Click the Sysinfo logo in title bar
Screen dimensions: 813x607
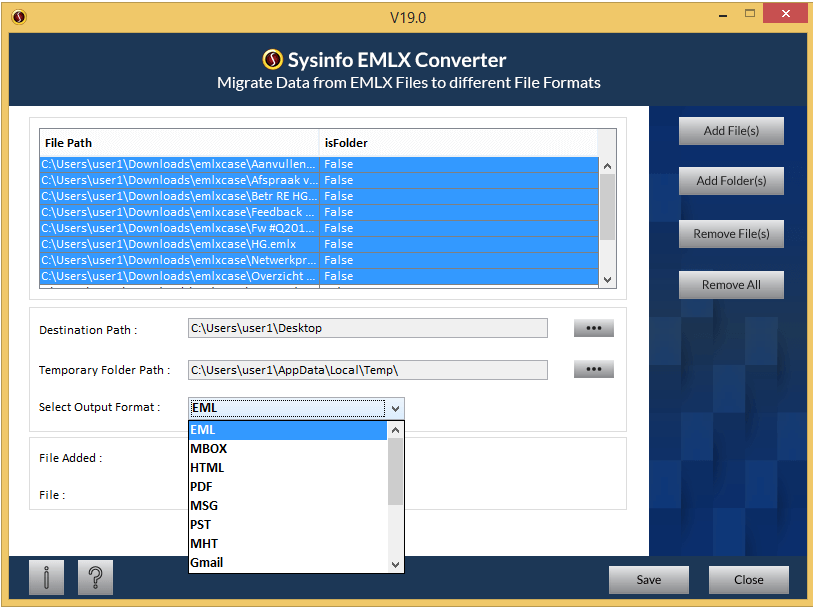click(19, 17)
